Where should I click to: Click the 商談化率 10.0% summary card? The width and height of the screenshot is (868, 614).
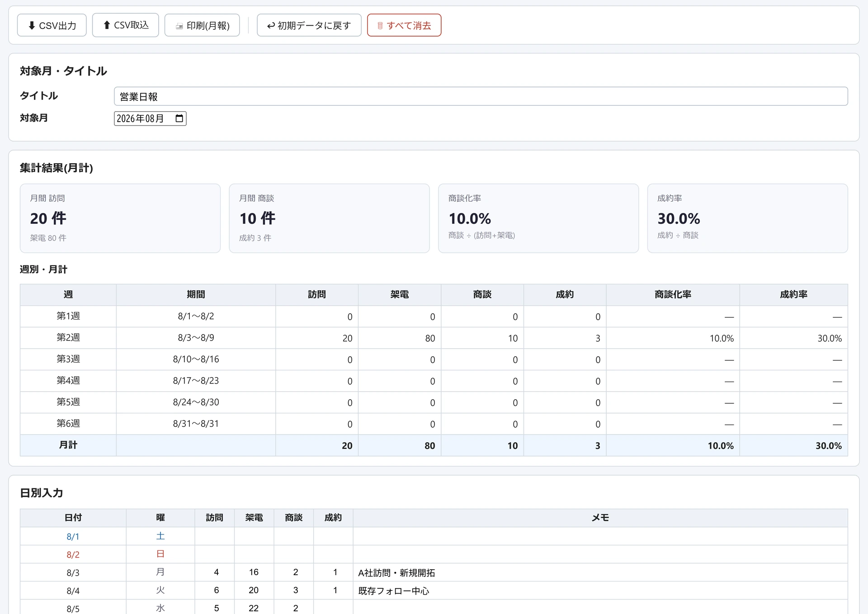click(538, 218)
